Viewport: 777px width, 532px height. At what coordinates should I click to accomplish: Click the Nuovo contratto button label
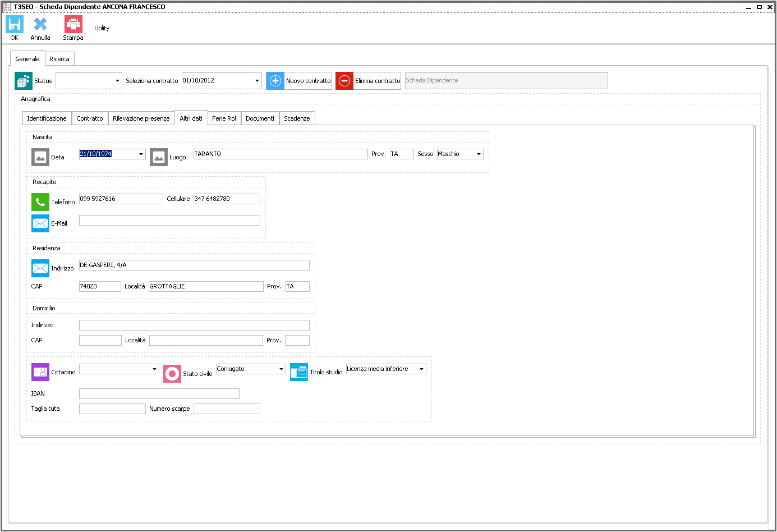pyautogui.click(x=309, y=81)
